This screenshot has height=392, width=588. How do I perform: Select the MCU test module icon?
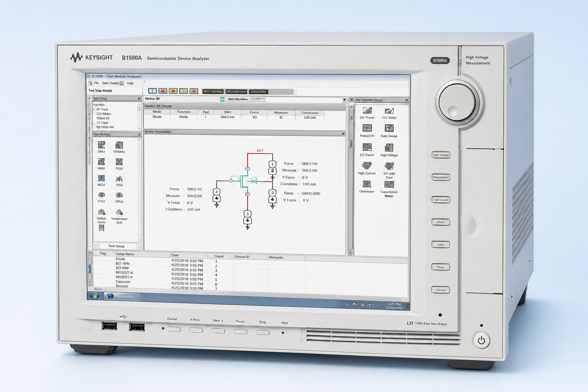(x=101, y=178)
